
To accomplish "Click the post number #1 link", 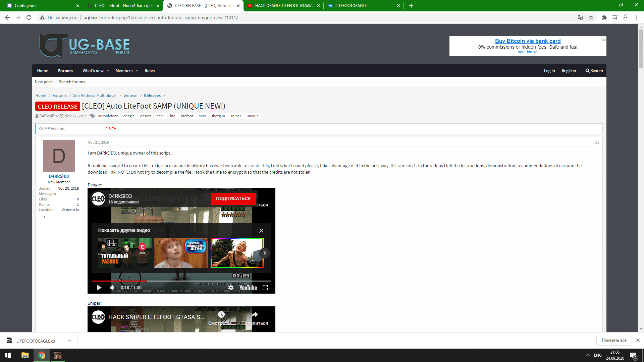I will (597, 143).
